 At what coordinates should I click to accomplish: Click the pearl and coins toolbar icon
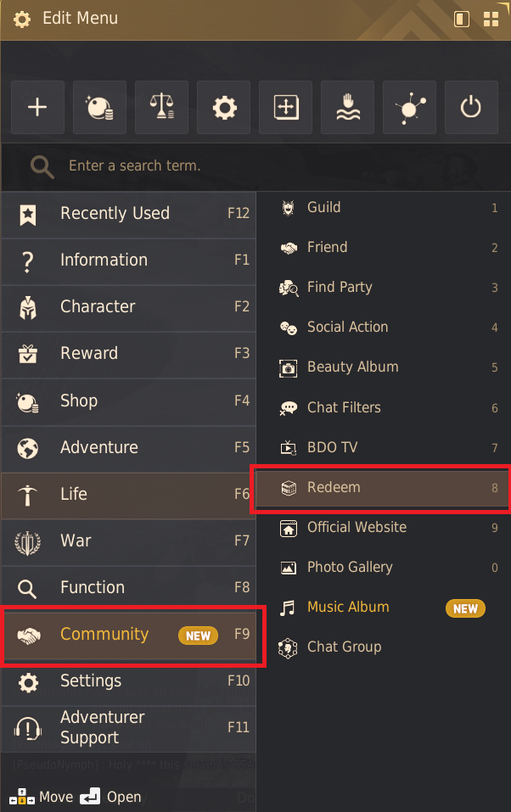pyautogui.click(x=99, y=108)
